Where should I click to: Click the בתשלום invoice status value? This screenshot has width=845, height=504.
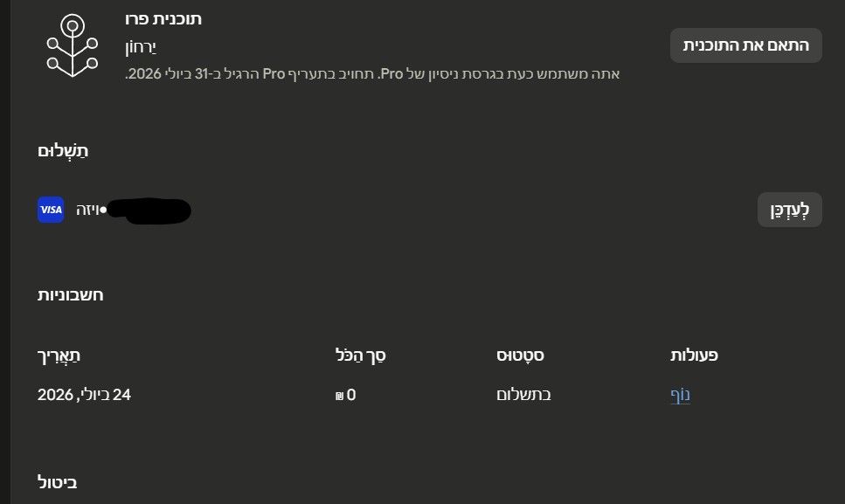(x=523, y=395)
